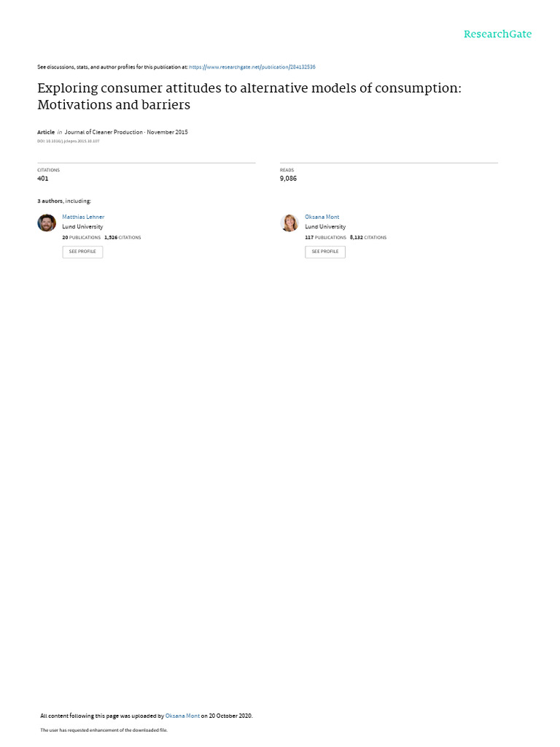Click Matthias Lehner's 1,526 citations stat
Viewport: 560px width, 747px height.
[x=122, y=238]
